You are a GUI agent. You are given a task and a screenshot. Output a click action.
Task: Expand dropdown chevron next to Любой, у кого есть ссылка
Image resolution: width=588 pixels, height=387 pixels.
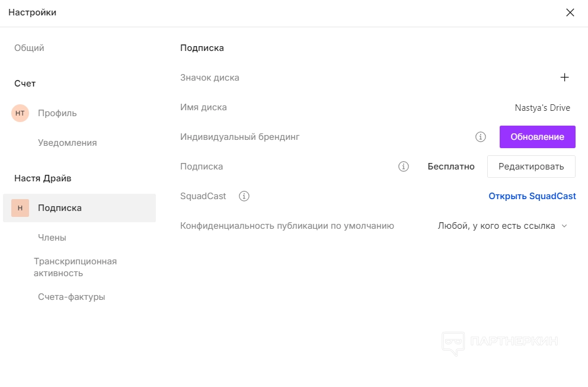click(x=564, y=226)
